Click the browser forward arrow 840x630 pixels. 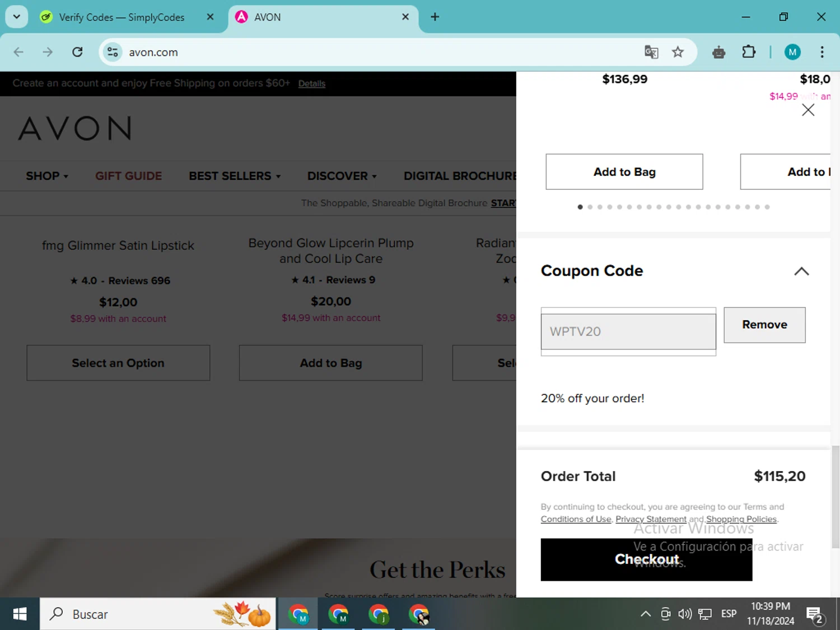48,52
